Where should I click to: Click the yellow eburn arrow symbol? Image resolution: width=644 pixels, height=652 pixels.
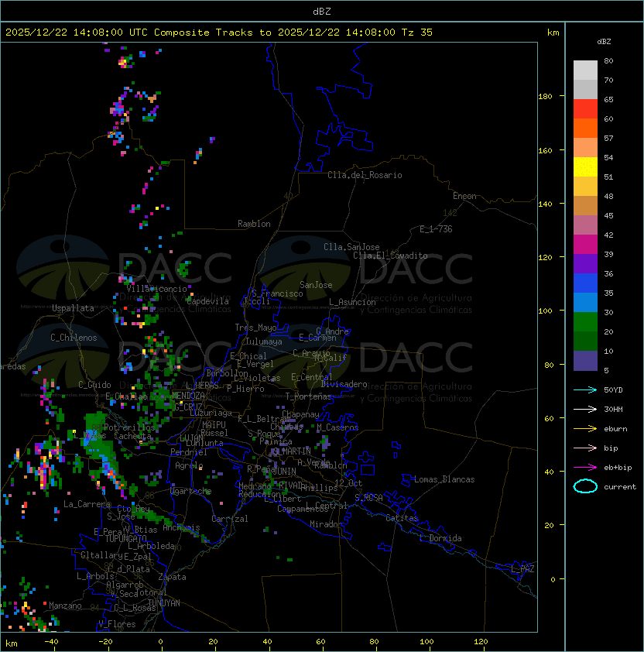point(585,429)
